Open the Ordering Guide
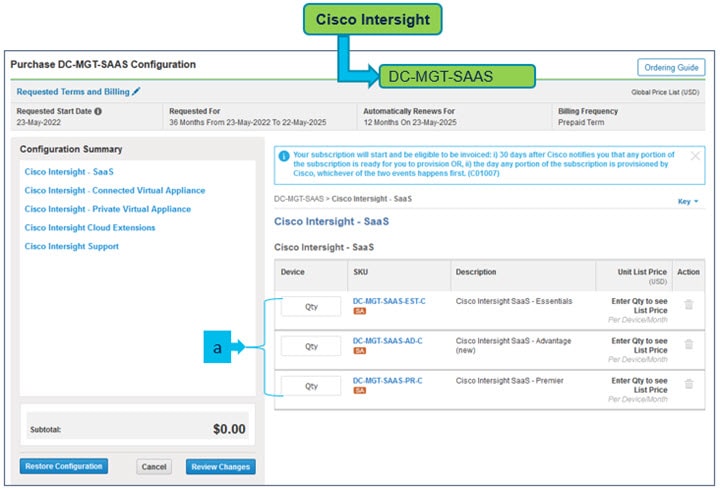 (x=671, y=67)
